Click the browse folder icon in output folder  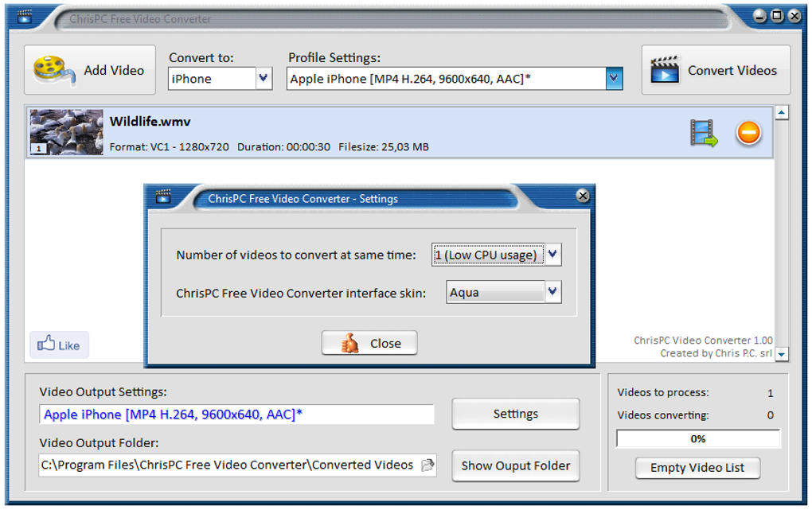click(x=427, y=465)
